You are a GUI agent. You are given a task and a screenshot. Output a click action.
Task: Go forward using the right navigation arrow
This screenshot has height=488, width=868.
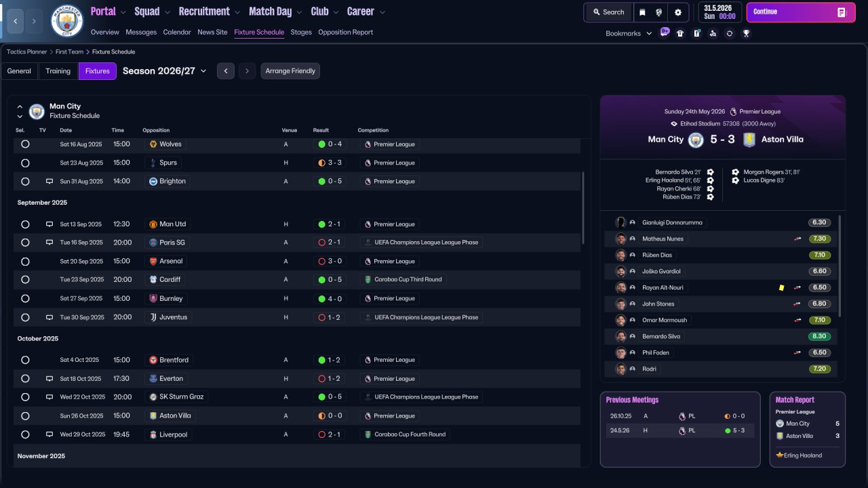point(34,21)
